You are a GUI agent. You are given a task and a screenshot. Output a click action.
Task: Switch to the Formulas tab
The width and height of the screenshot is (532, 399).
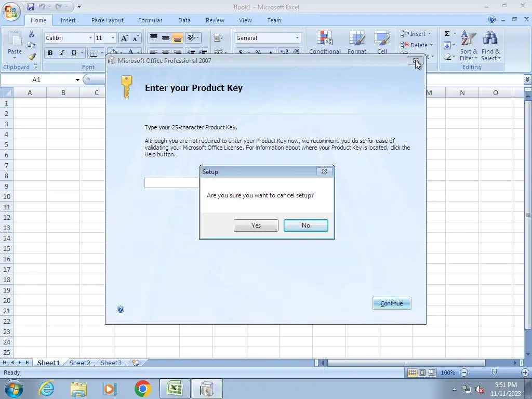click(x=150, y=20)
